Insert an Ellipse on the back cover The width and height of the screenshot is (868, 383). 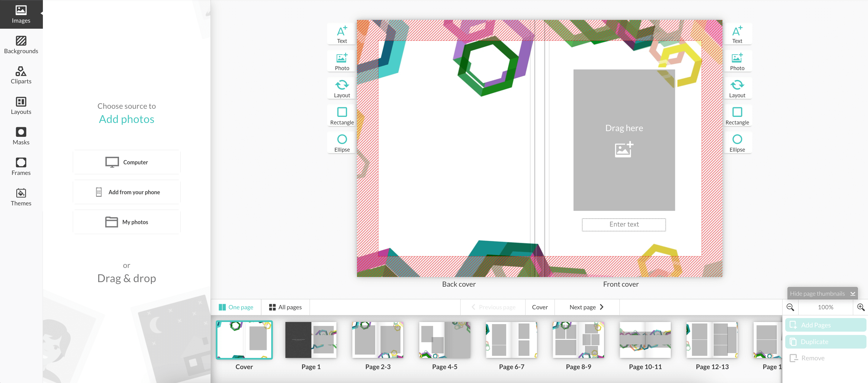click(342, 143)
